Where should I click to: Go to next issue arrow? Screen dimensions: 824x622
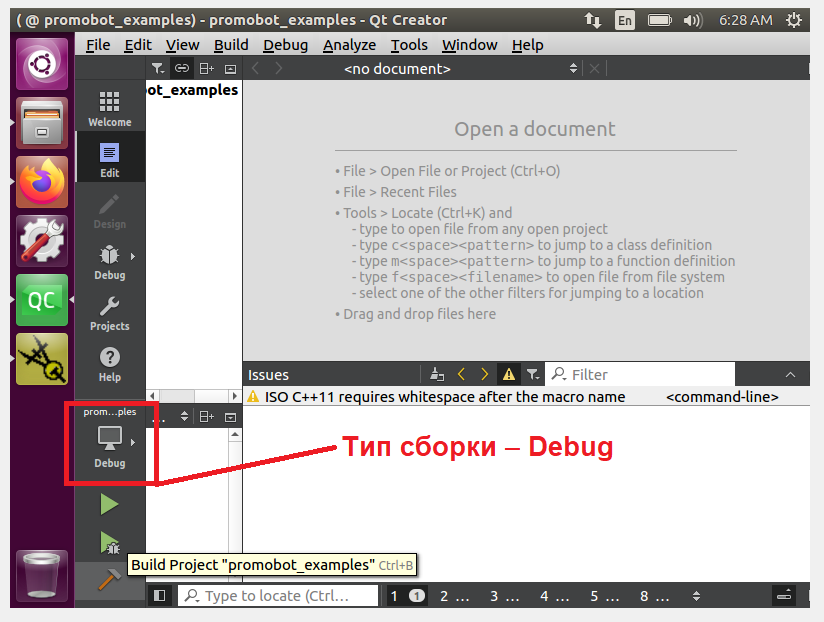point(485,375)
